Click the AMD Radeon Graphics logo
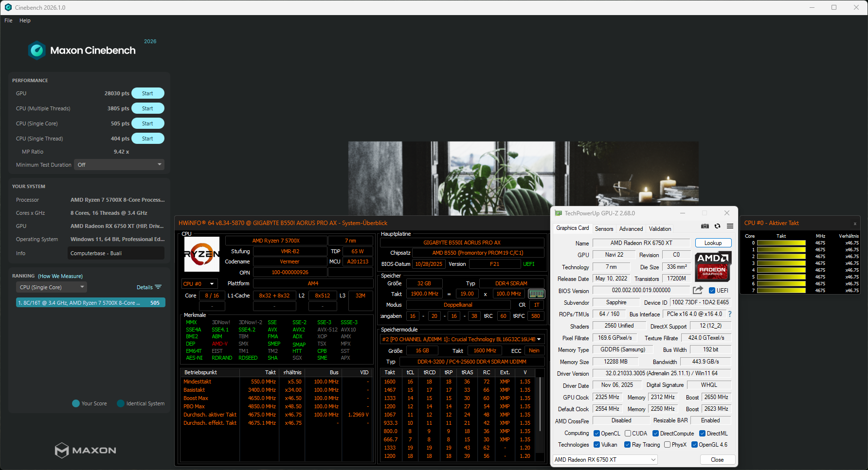This screenshot has height=470, width=868. tap(713, 266)
